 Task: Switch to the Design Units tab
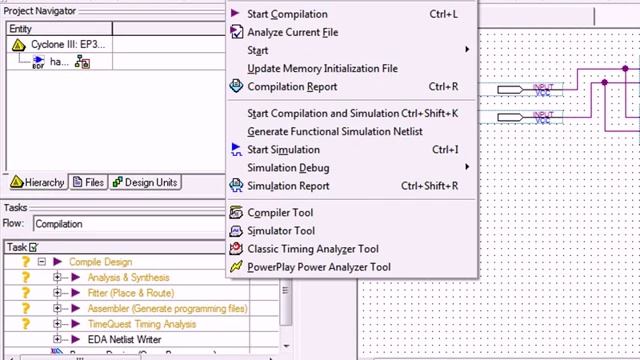(145, 182)
